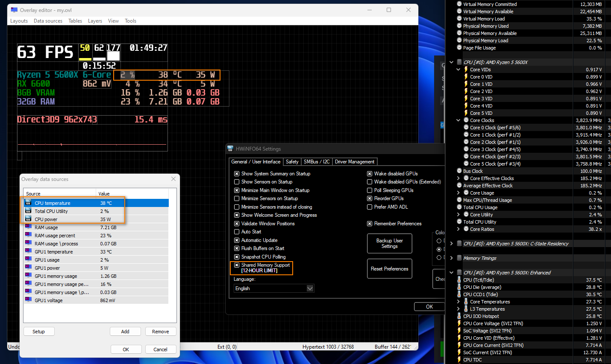The image size is (611, 364).
Task: Open the Language dropdown in HWiNFO64 Settings
Action: click(274, 288)
